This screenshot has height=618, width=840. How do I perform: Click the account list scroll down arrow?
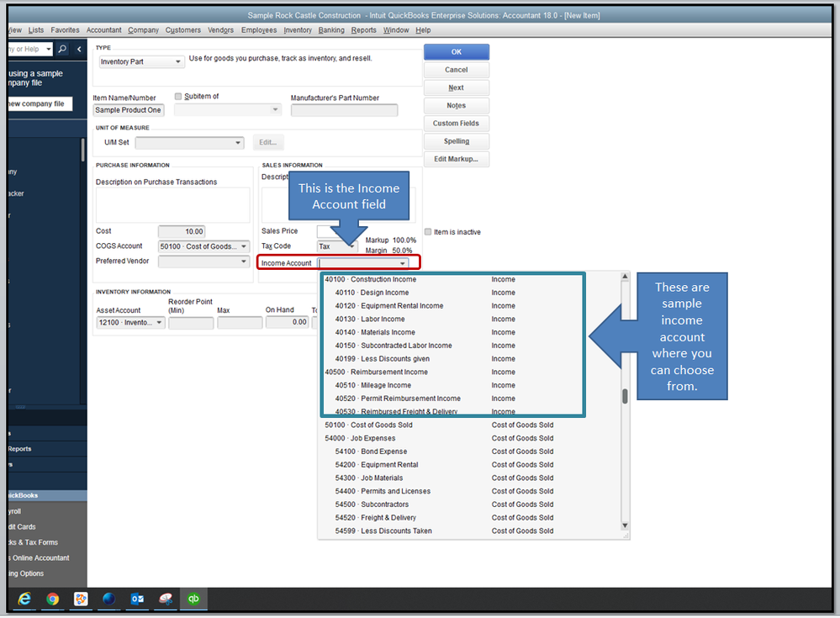[625, 526]
